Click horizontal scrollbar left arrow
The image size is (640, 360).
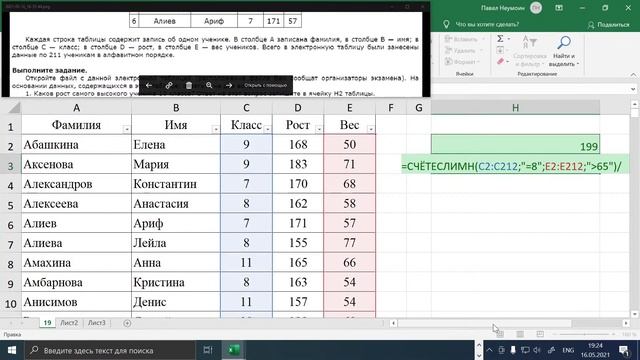point(393,323)
